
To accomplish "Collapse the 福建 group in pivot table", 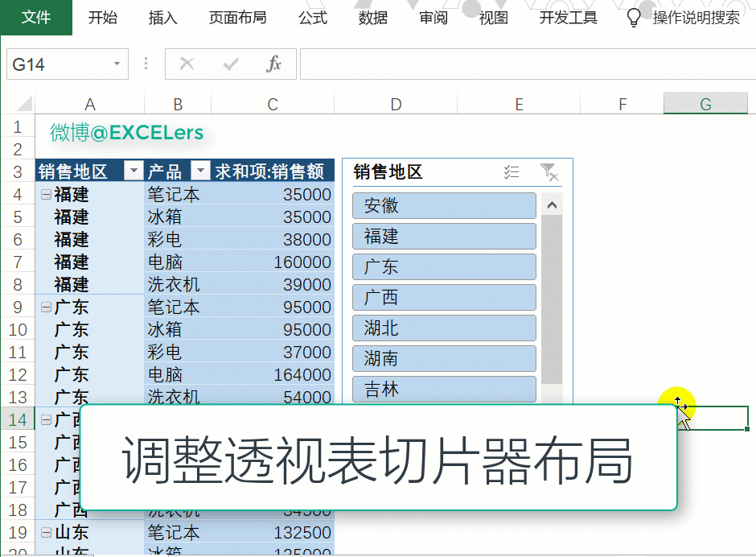I will 46,194.
